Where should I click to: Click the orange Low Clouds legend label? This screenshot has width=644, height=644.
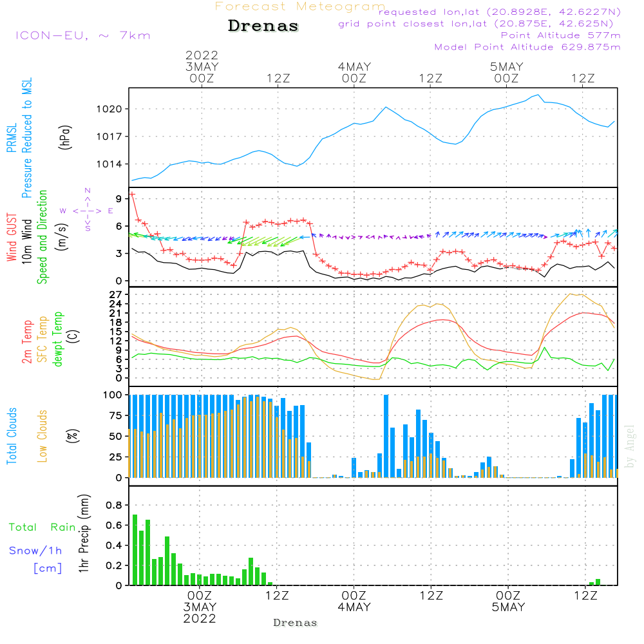coord(43,436)
